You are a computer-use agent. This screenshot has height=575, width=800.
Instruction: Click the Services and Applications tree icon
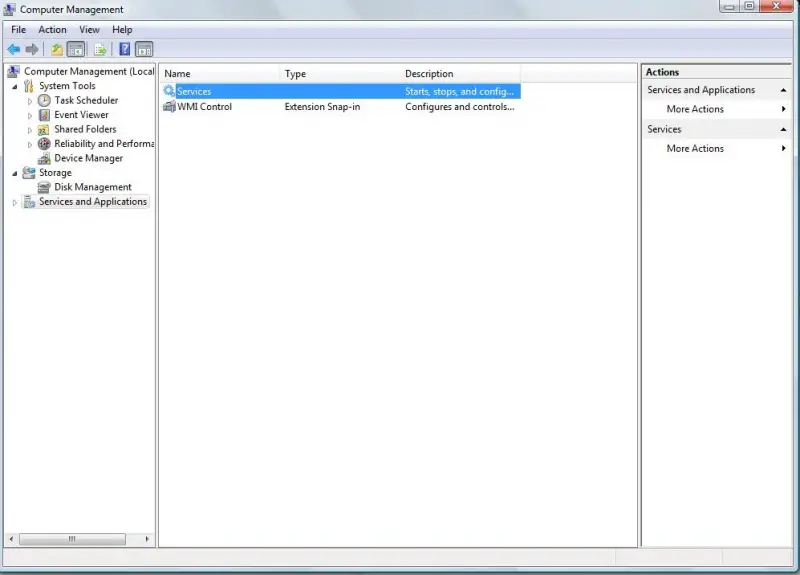(30, 202)
